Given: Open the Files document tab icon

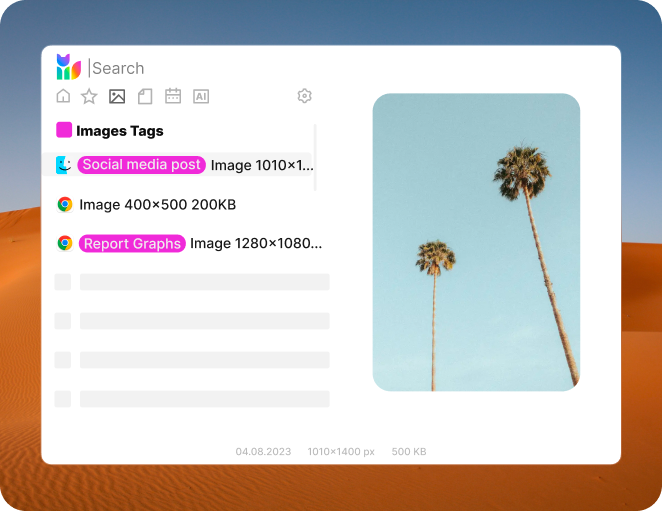Looking at the screenshot, I should 145,96.
